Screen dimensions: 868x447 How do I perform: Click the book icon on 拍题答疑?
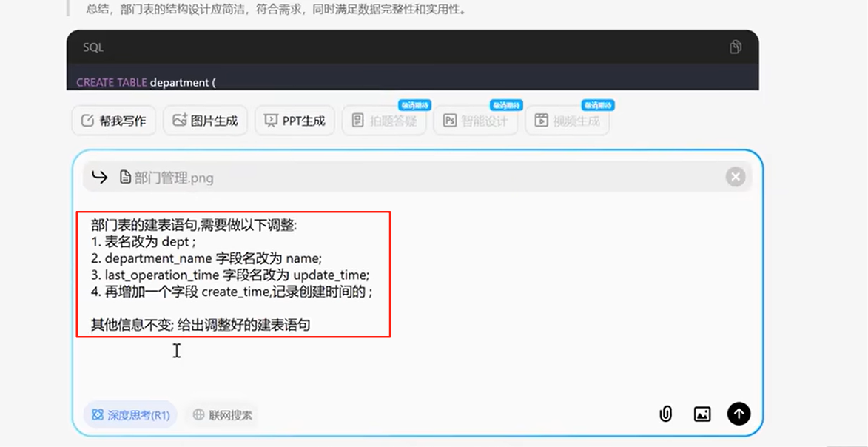[x=357, y=121]
